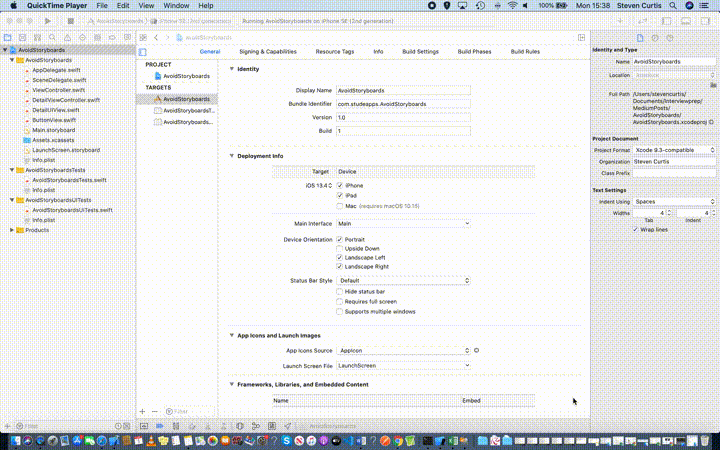Go back with the jump bar left arrow
720x450 pixels.
coord(156,38)
